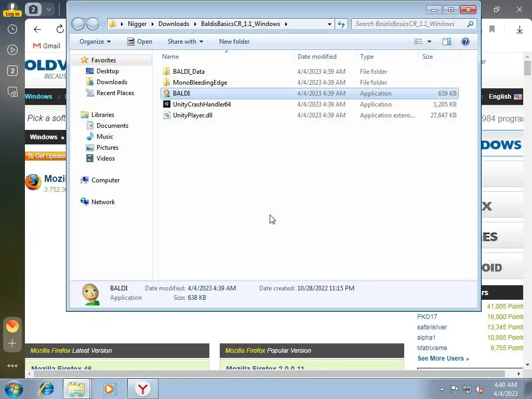The image size is (532, 399).
Task: Open the BALDI_Data folder
Action: [x=189, y=72]
